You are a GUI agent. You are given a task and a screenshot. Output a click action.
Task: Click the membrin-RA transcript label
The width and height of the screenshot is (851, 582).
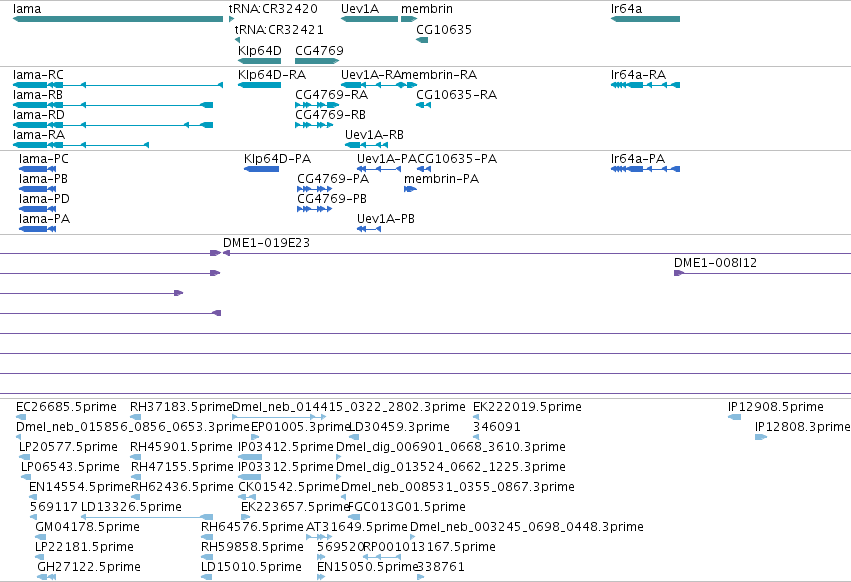coord(439,74)
